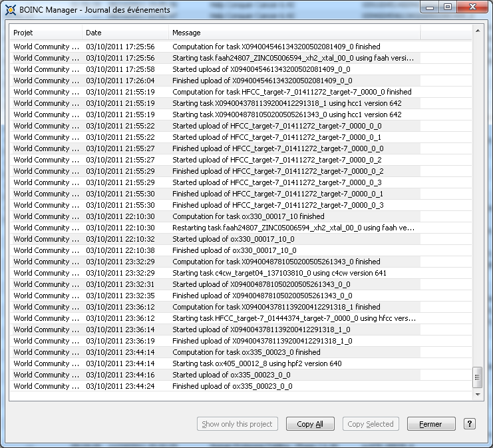Select 'Computation for task X0940043781139200412291318_1 finished'
Image resolution: width=493 pixels, height=448 pixels.
click(276, 307)
